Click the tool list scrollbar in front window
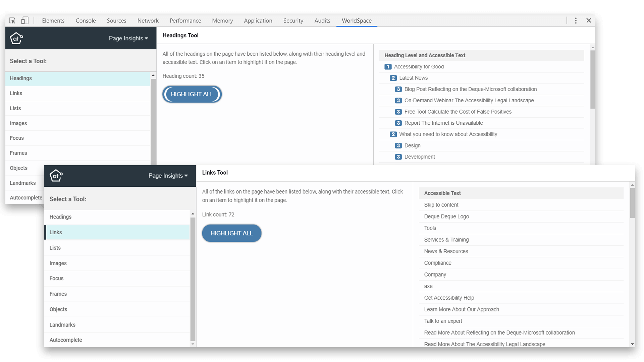 coord(193,279)
